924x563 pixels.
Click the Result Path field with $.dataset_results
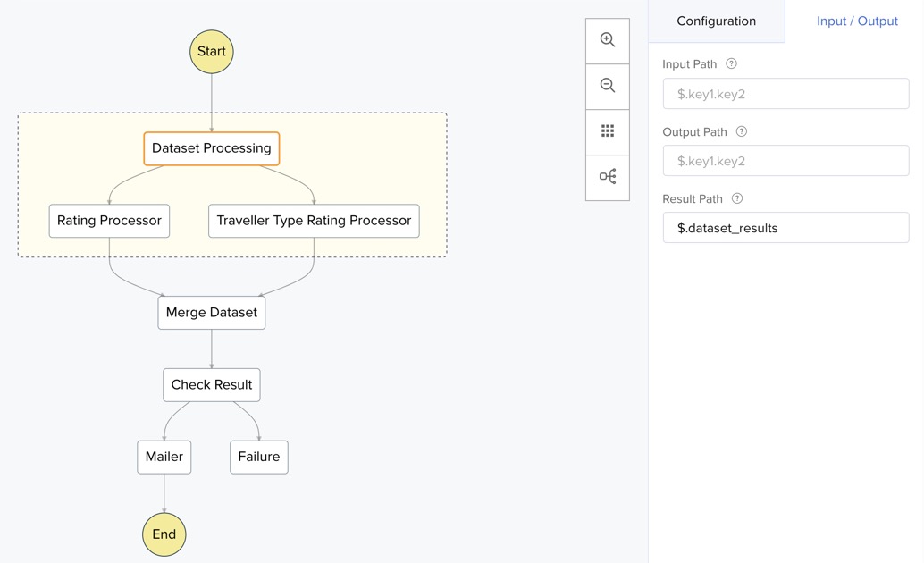click(x=785, y=228)
